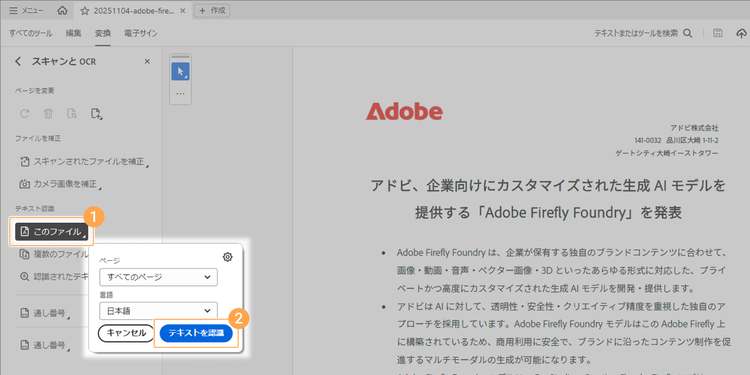The height and width of the screenshot is (375, 750).
Task: Select 複数のファイル option
Action: click(x=54, y=254)
